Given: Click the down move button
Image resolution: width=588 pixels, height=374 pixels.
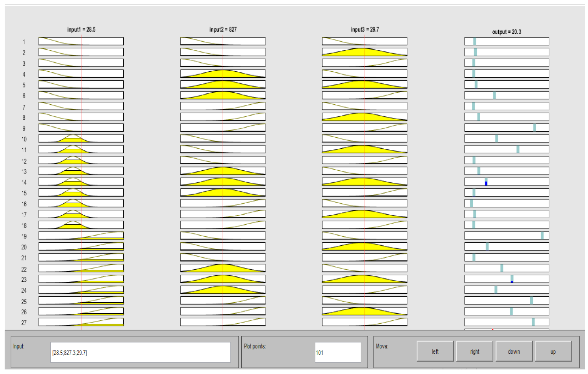Looking at the screenshot, I should point(514,351).
